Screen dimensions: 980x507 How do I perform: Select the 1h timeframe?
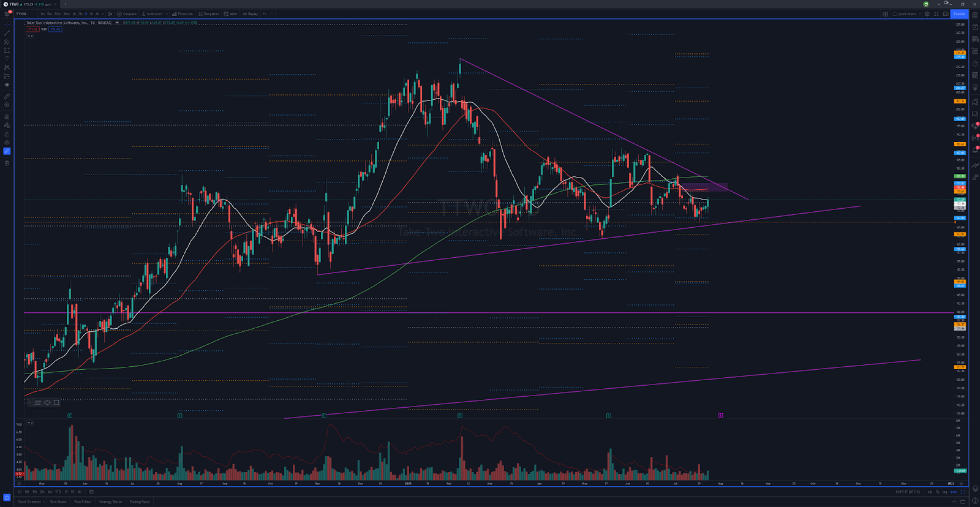pyautogui.click(x=74, y=13)
